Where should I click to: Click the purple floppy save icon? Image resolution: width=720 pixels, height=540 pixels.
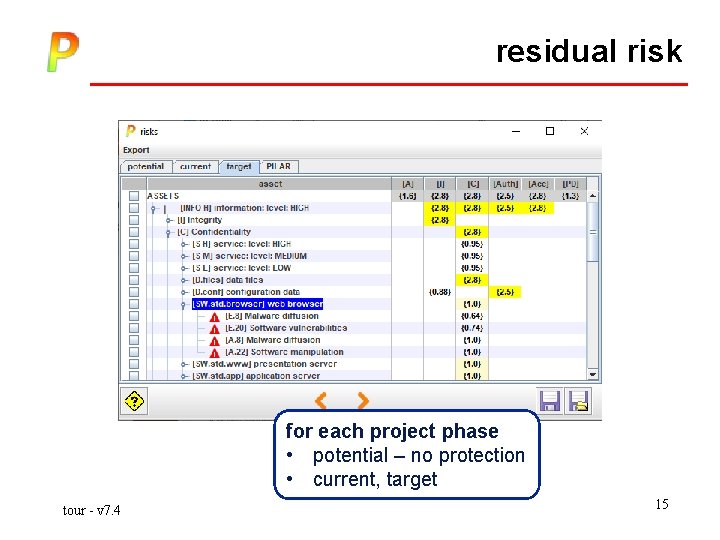point(550,401)
